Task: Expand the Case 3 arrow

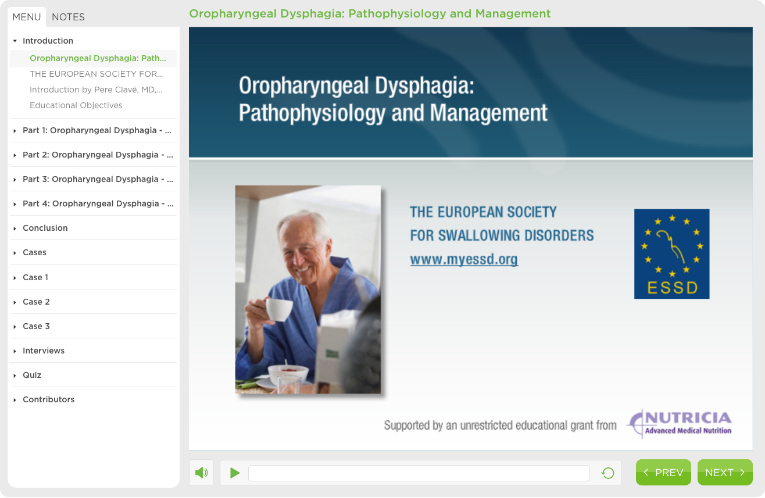Action: click(x=15, y=326)
